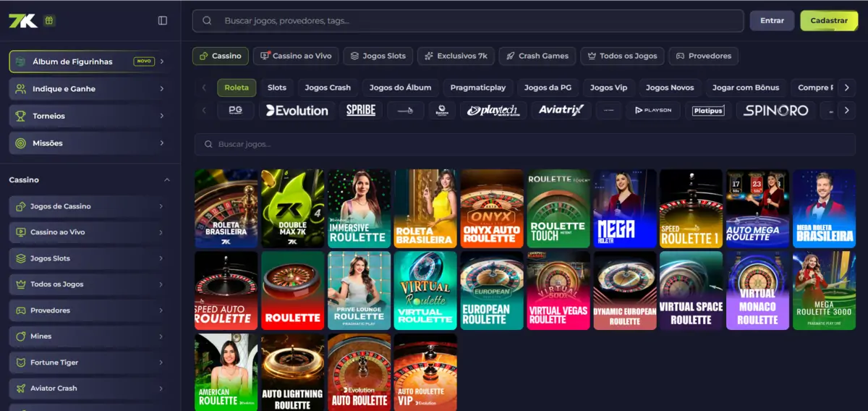
Task: Filter by Platipus provider logo
Action: click(x=708, y=111)
